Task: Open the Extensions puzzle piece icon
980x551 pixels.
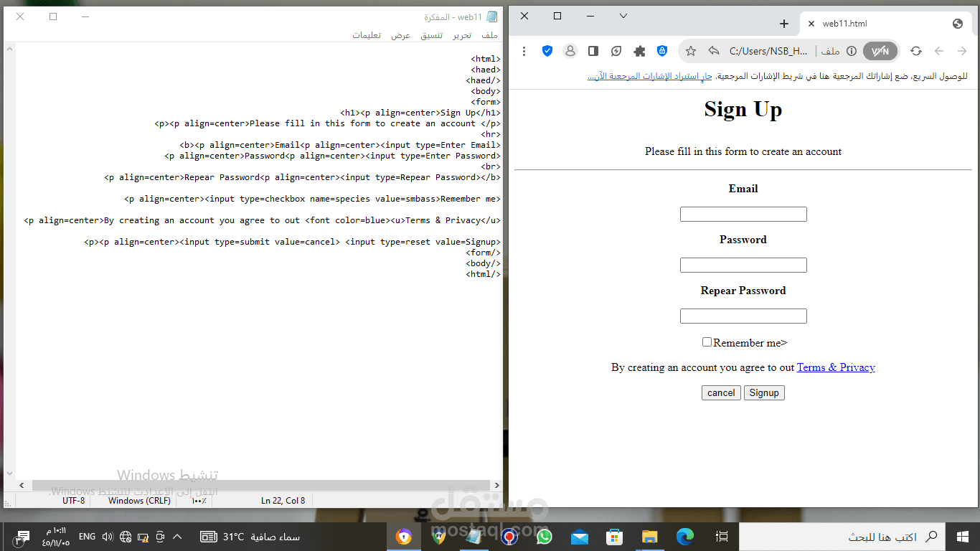Action: pyautogui.click(x=639, y=51)
